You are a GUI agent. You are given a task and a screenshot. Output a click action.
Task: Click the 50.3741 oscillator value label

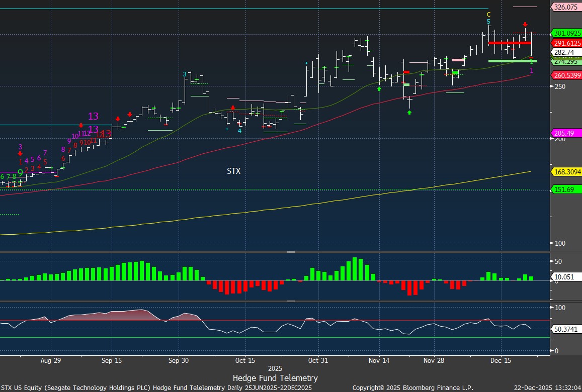[x=566, y=329]
